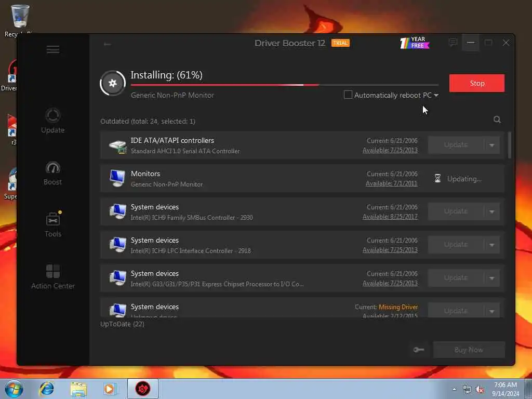Open dropdown arrow for IDE ATA/ATAPI row

coord(491,145)
